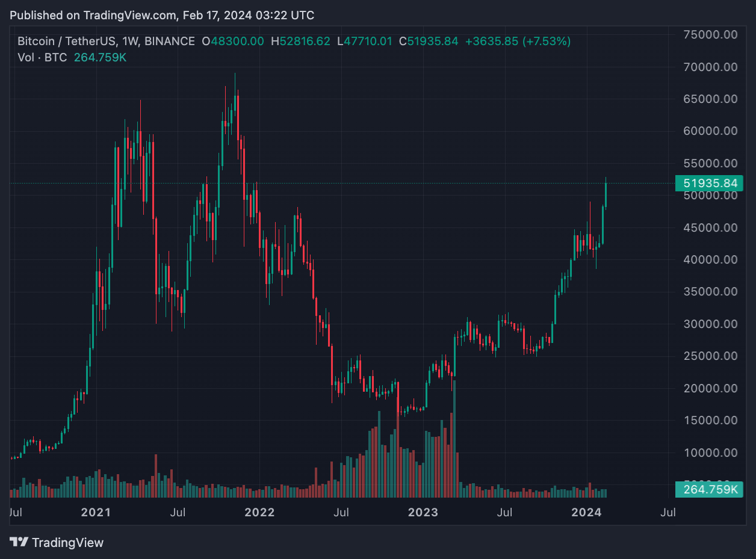Select the Vol · BTC indicator label

click(42, 57)
